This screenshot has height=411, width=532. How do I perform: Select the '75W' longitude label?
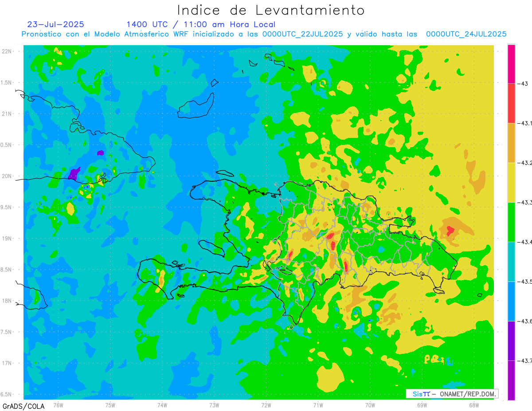(x=110, y=405)
